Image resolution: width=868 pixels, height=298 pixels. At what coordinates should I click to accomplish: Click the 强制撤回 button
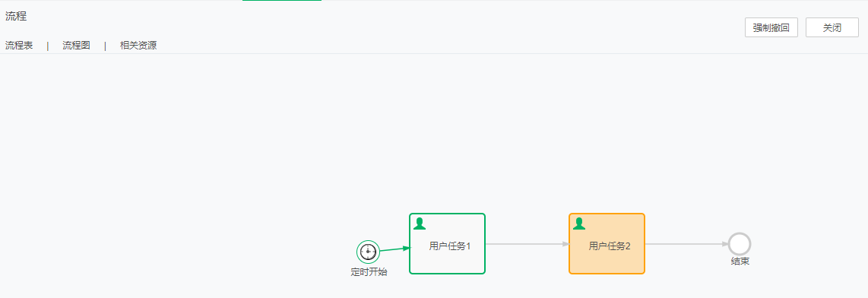771,27
